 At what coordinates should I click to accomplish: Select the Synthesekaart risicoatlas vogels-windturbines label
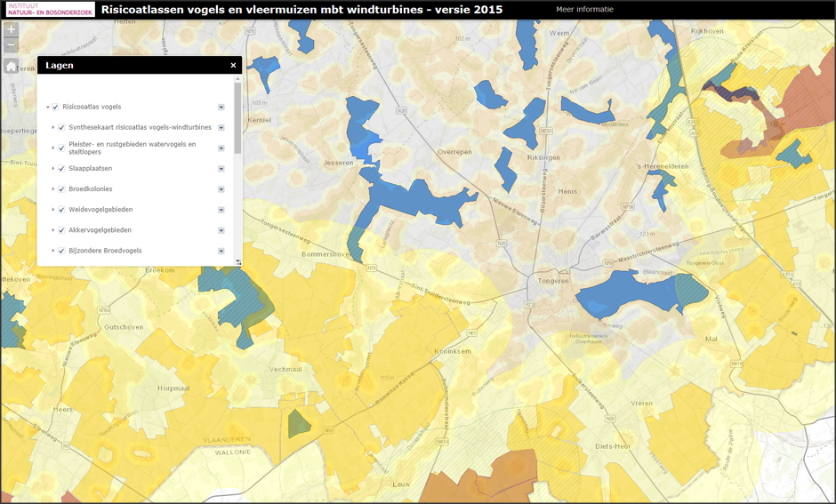point(141,127)
